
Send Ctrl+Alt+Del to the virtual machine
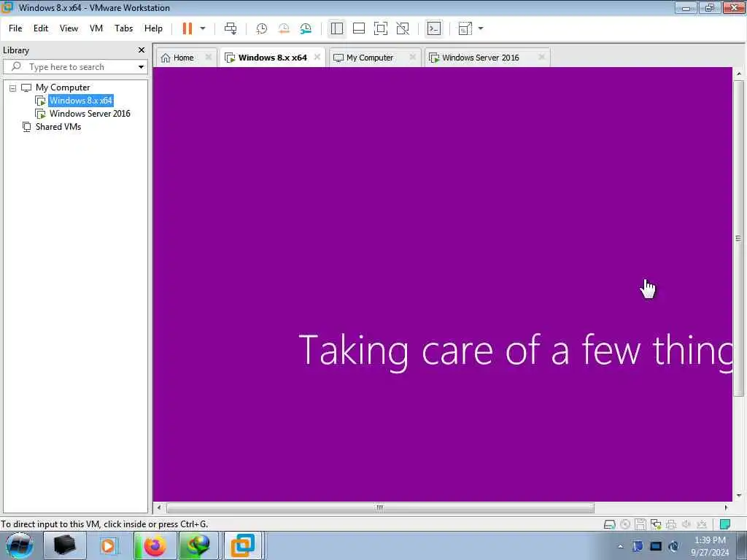tap(231, 28)
